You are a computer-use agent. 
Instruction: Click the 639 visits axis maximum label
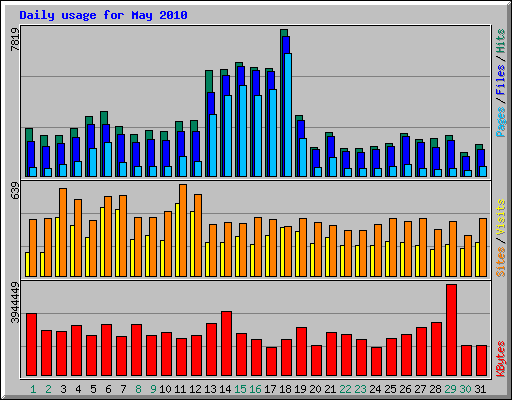(x=15, y=191)
